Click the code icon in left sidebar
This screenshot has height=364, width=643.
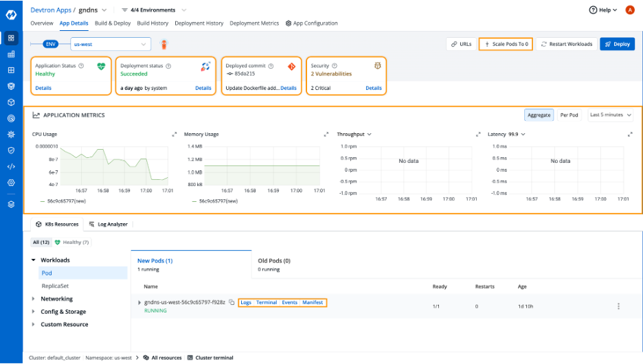11,166
